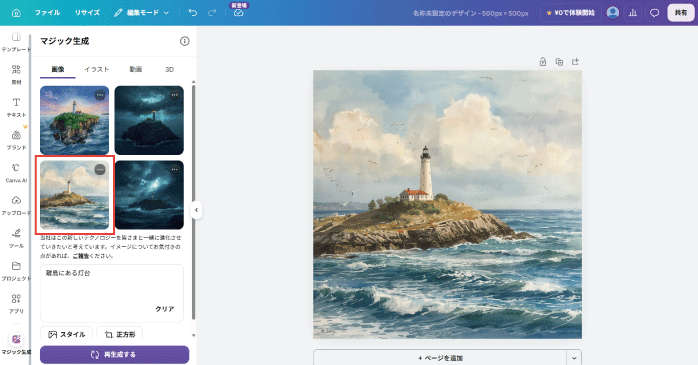The height and width of the screenshot is (365, 698).
Task: Undo the last action
Action: pos(193,13)
